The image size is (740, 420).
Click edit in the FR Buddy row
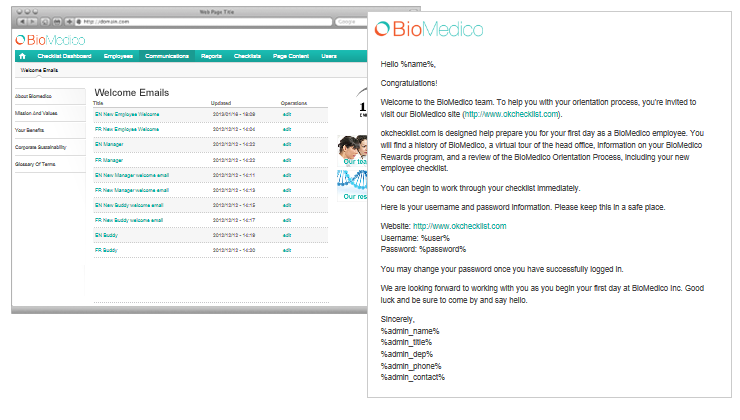point(287,251)
